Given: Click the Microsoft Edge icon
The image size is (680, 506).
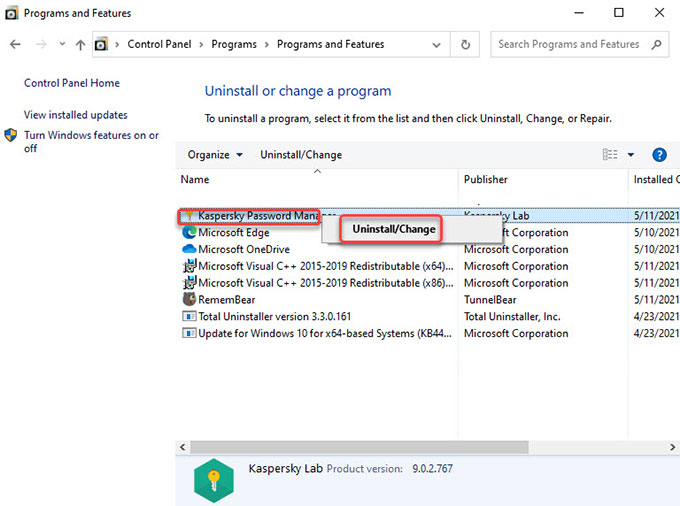Looking at the screenshot, I should (x=189, y=232).
